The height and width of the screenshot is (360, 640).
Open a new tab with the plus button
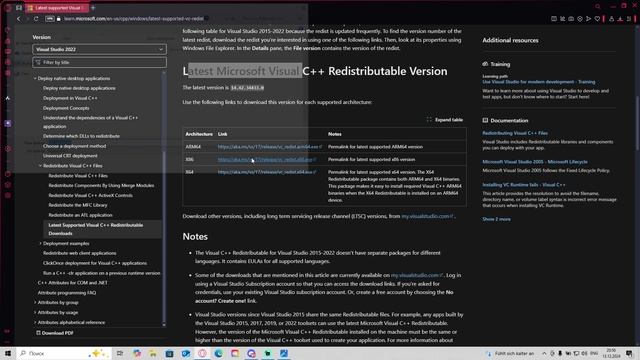pos(93,8)
